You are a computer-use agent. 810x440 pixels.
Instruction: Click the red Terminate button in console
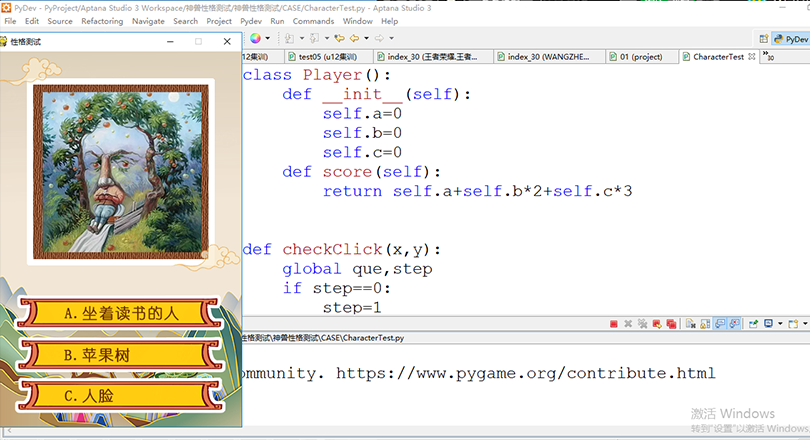click(613, 324)
